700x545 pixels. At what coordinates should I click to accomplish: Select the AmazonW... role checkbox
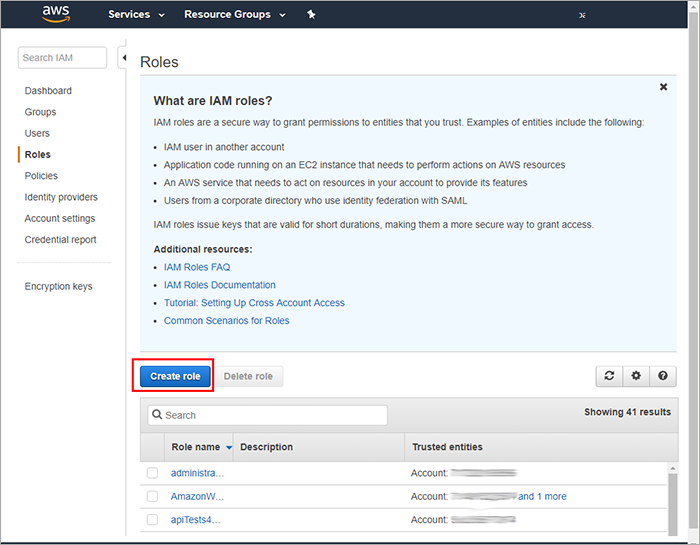[152, 496]
